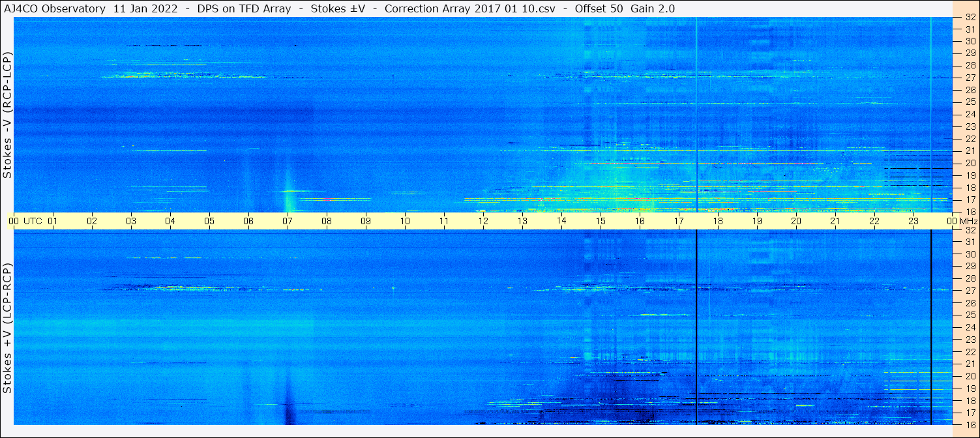Select the 13 hour marker on time axis
The width and height of the screenshot is (980, 438).
(522, 221)
